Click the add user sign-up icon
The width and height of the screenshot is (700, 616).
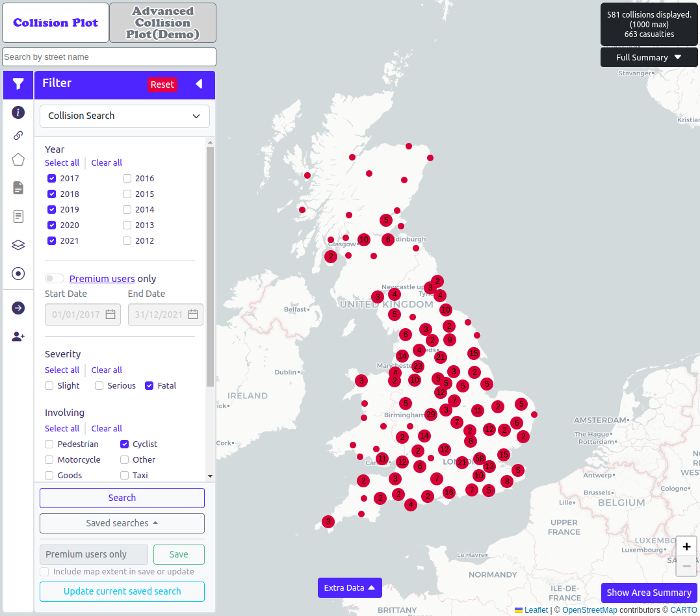[x=18, y=337]
